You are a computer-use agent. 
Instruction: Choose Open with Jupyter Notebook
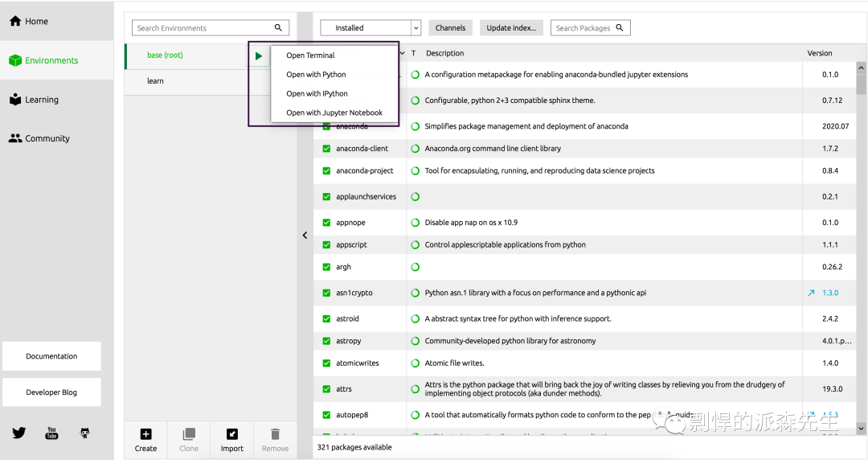point(334,113)
